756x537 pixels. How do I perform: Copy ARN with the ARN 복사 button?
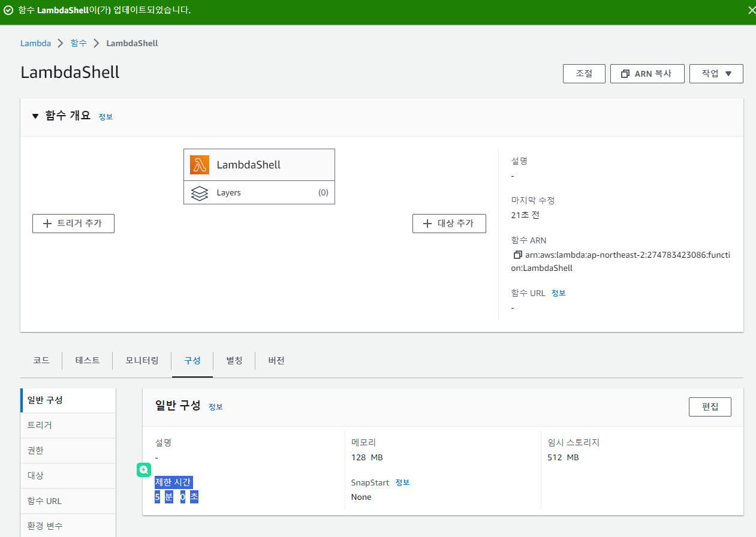click(647, 73)
